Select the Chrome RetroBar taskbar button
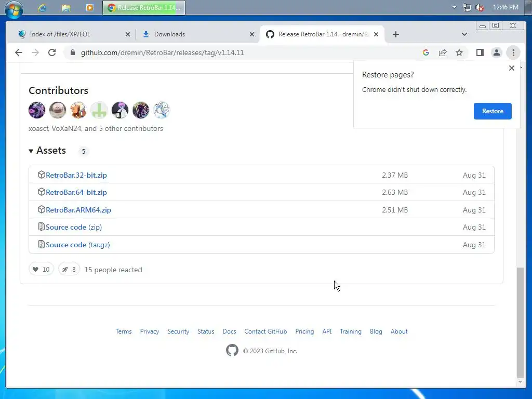This screenshot has width=532, height=399. (144, 7)
